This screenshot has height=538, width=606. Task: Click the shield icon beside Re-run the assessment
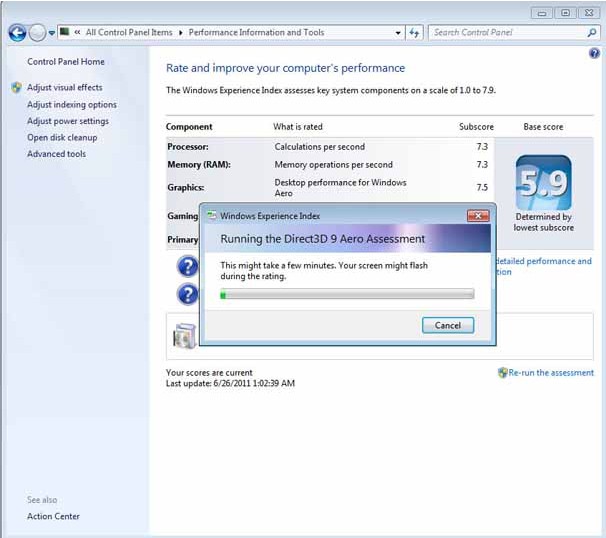point(502,373)
